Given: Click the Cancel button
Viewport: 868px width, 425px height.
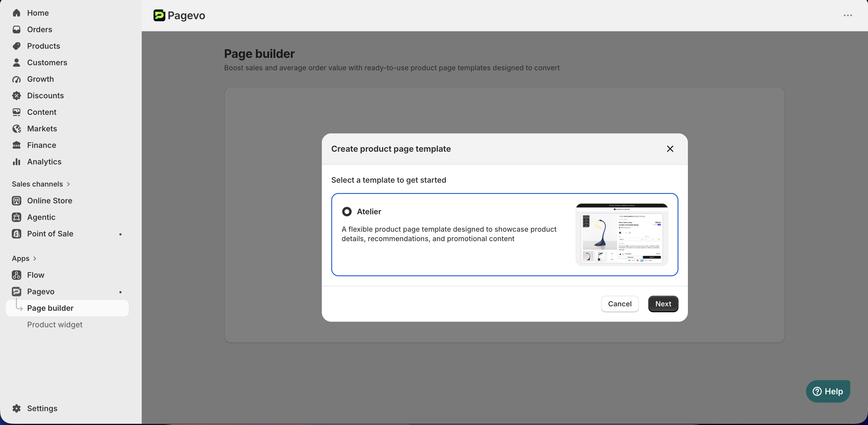Looking at the screenshot, I should (620, 304).
